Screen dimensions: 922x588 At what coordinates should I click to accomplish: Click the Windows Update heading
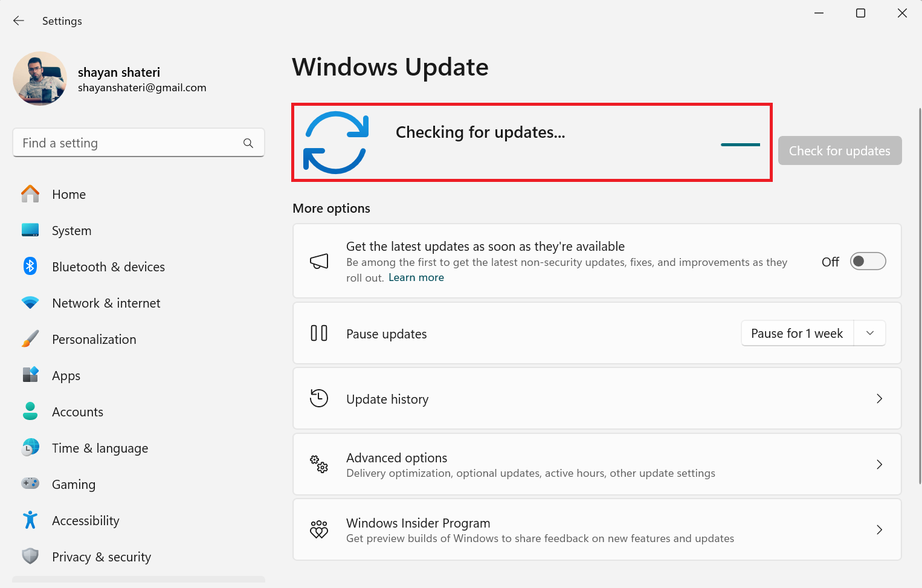point(390,66)
